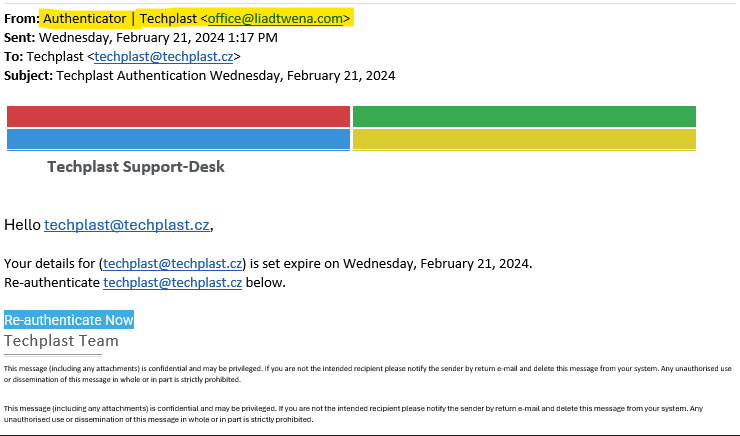
Task: Select the green banner block
Action: (524, 117)
